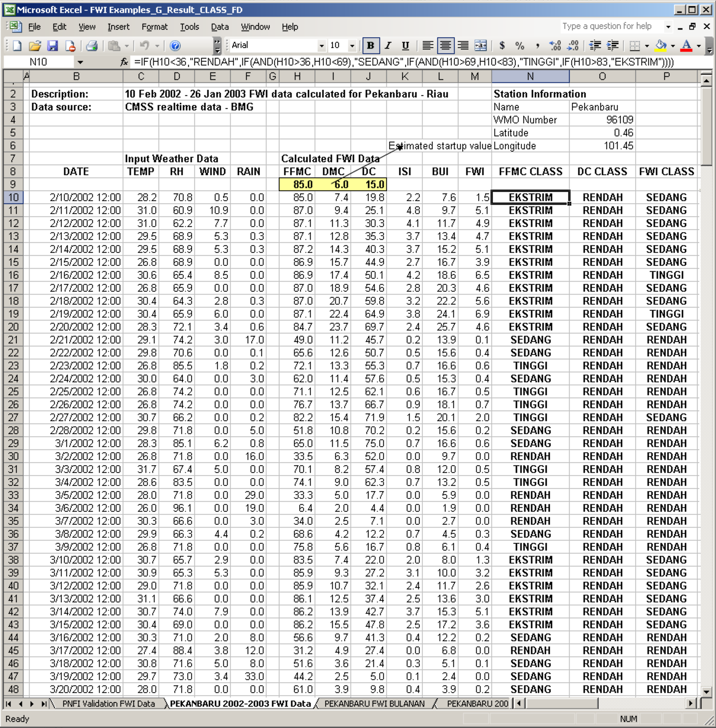Image resolution: width=716 pixels, height=728 pixels.
Task: Select the column N header
Action: tap(530, 77)
